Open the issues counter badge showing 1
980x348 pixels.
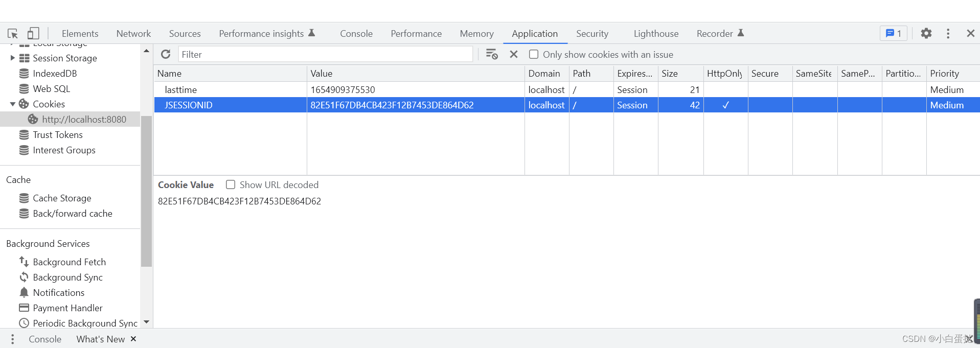click(x=894, y=33)
